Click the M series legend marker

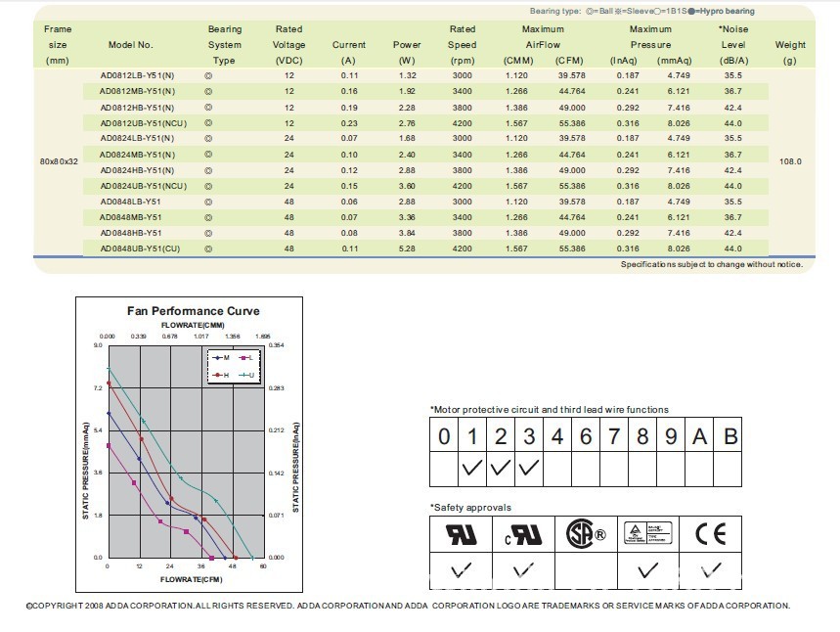[221, 359]
